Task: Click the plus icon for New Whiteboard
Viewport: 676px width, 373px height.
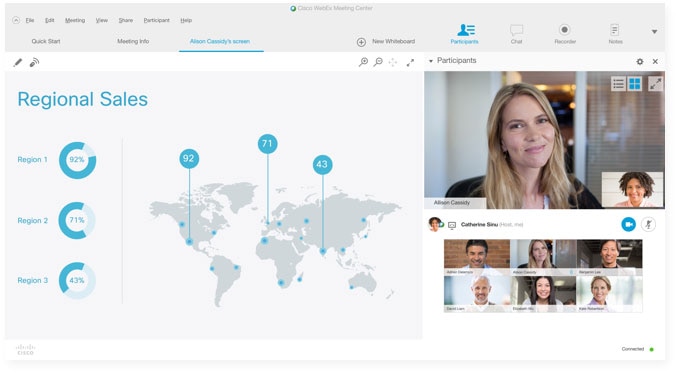Action: point(361,42)
